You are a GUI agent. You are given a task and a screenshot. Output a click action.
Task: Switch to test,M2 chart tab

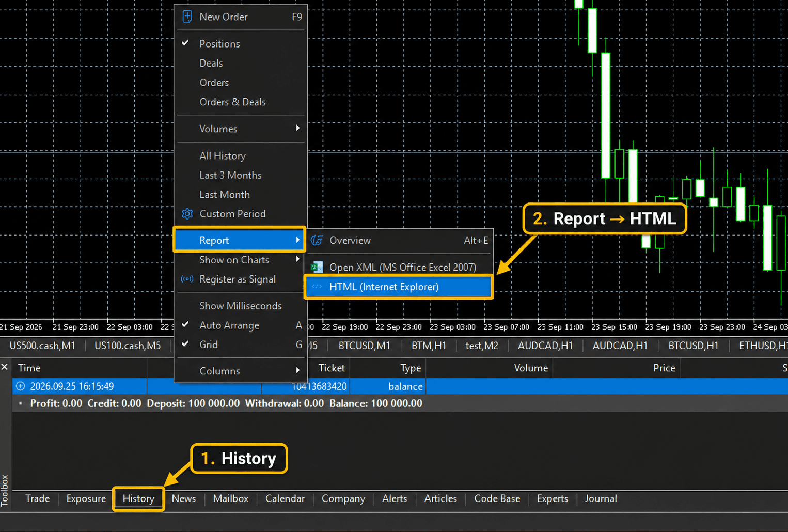pos(482,346)
